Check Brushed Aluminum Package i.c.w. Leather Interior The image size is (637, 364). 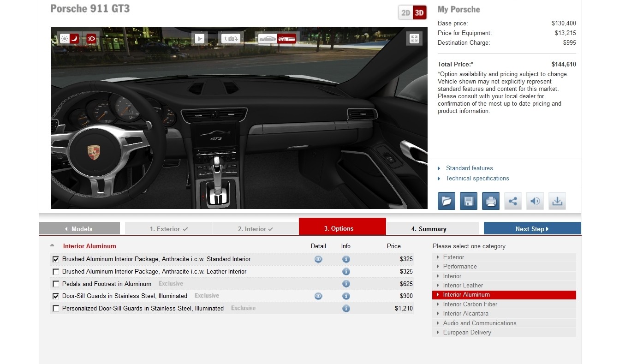(x=56, y=272)
